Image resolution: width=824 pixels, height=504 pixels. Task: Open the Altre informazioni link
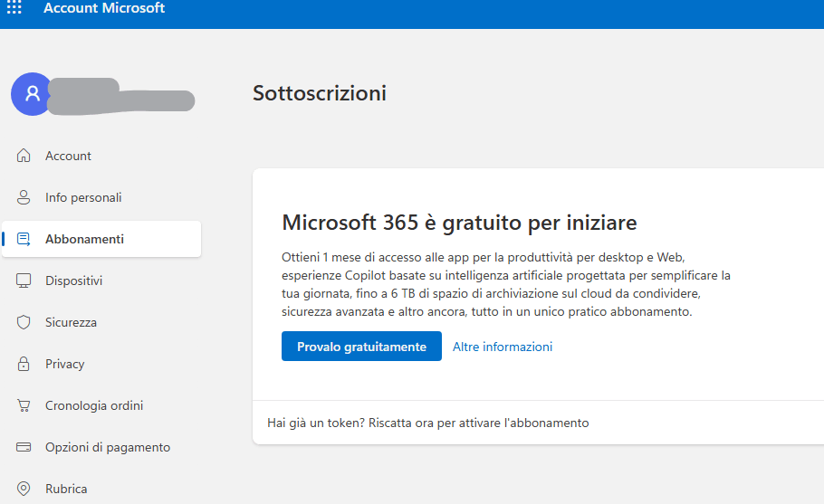tap(503, 347)
